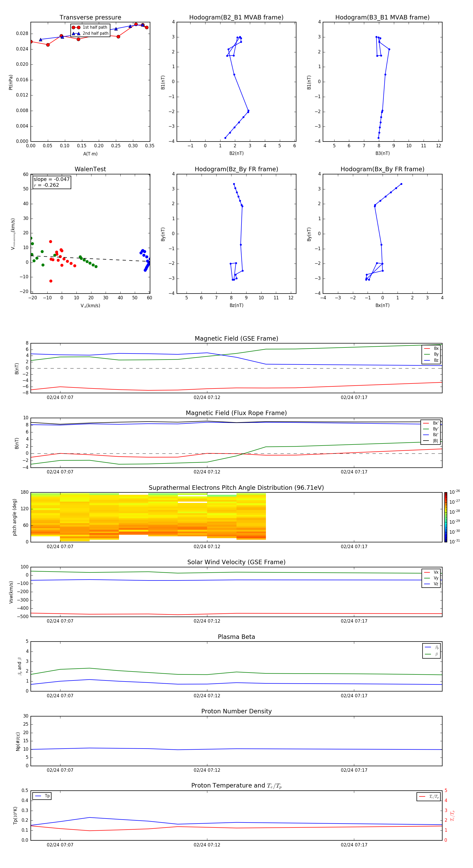Click the Tp legend in the temperature plot
This screenshot has height=868, width=473.
pyautogui.click(x=42, y=796)
